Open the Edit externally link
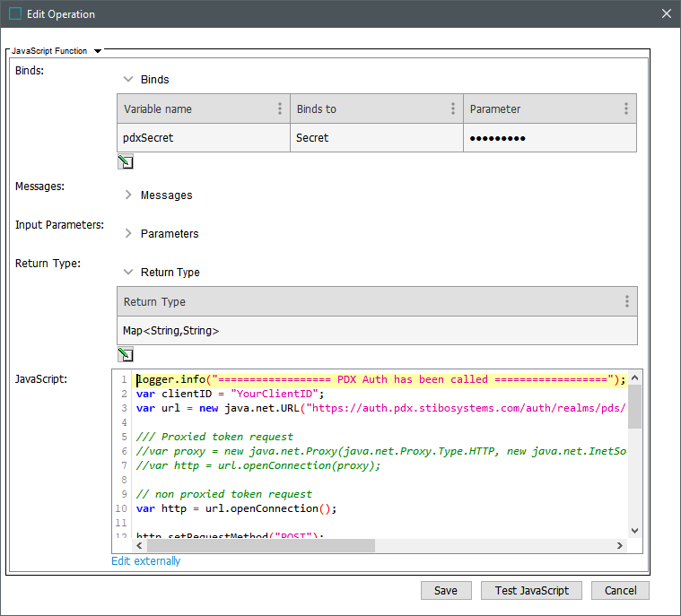Image resolution: width=681 pixels, height=616 pixels. coord(145,561)
